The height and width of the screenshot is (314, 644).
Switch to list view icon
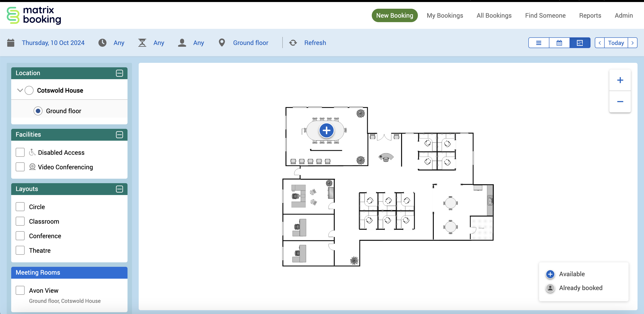(x=538, y=43)
